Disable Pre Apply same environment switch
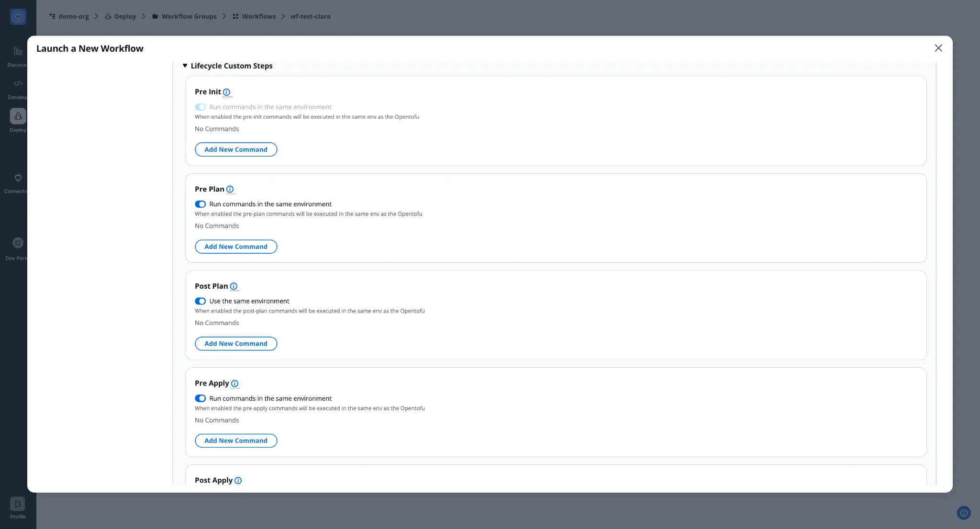The height and width of the screenshot is (529, 980). tap(200, 398)
